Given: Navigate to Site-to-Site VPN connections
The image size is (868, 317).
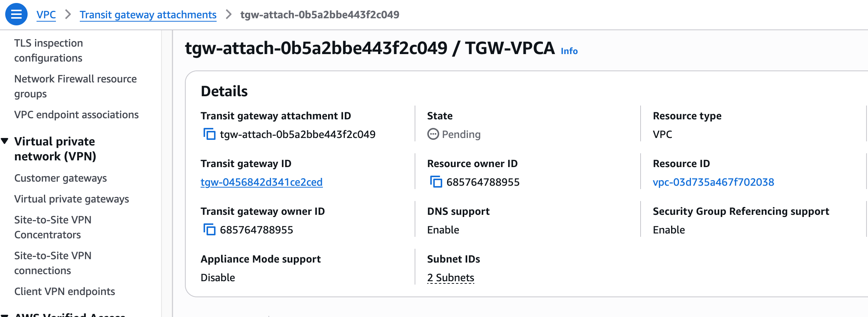Looking at the screenshot, I should (x=53, y=263).
